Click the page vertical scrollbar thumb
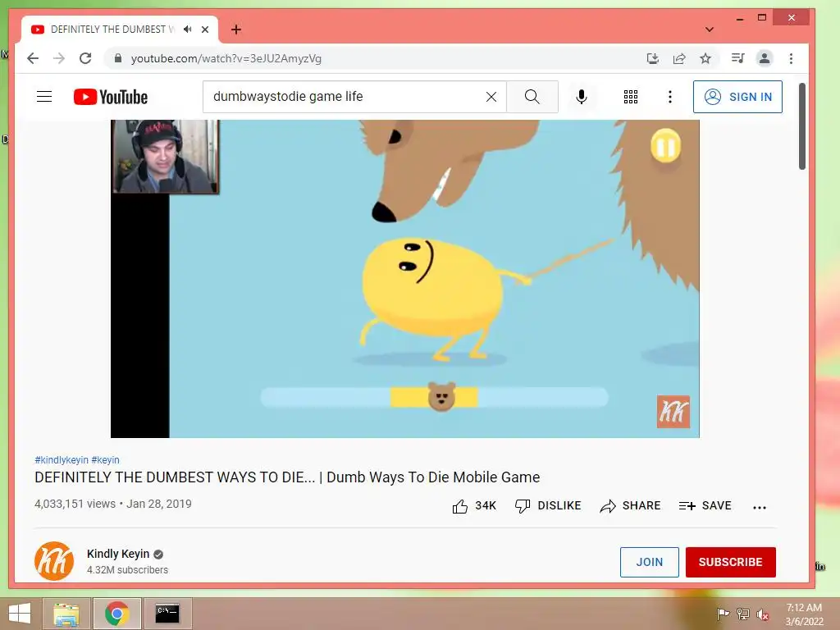The height and width of the screenshot is (630, 840). (802, 126)
